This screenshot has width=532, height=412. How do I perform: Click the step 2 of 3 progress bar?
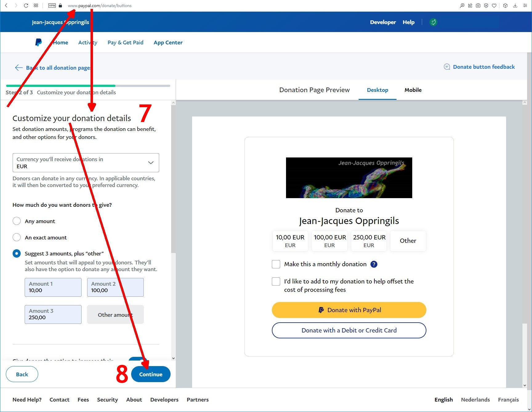click(88, 86)
